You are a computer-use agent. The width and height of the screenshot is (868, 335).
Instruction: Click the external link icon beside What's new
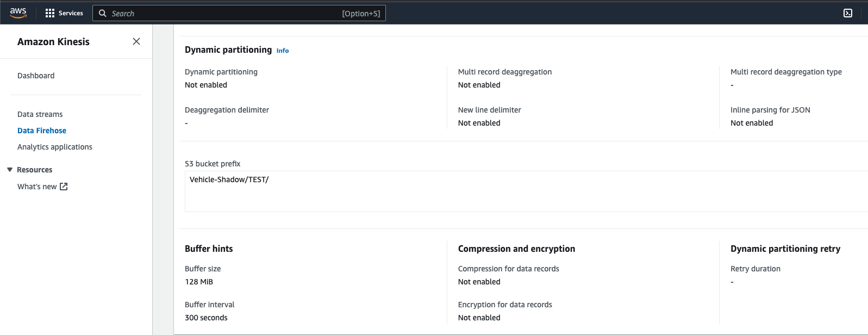coord(64,187)
